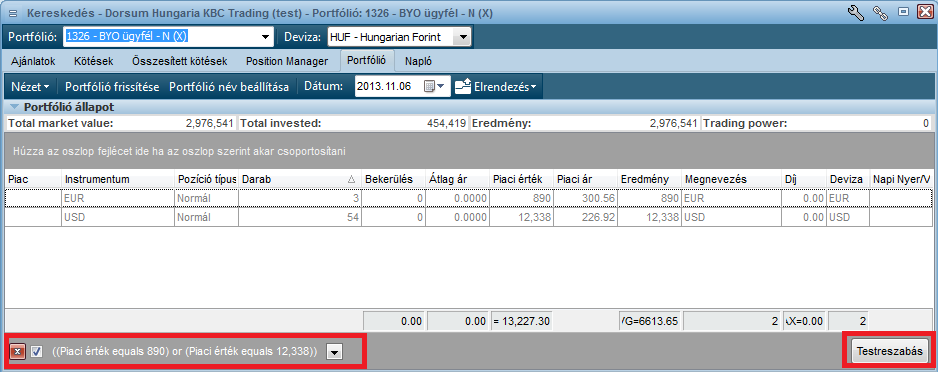The height and width of the screenshot is (372, 938).
Task: Click the Testreszabás button
Action: [889, 351]
